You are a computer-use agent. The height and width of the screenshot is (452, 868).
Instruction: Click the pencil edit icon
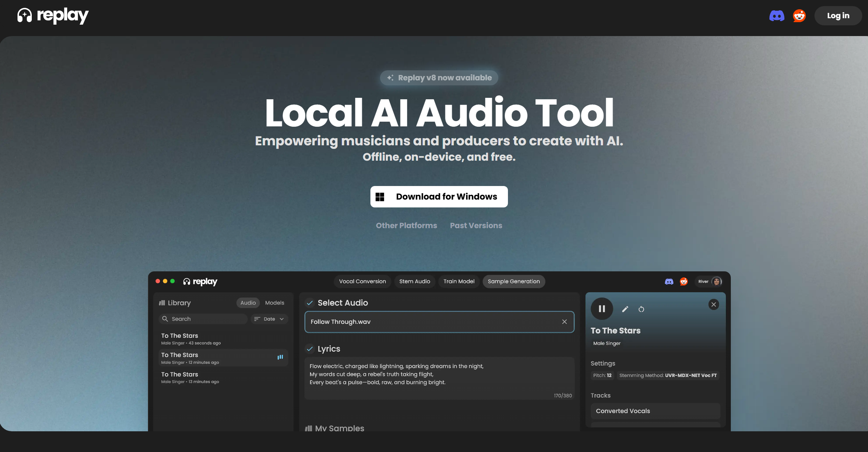(x=625, y=309)
